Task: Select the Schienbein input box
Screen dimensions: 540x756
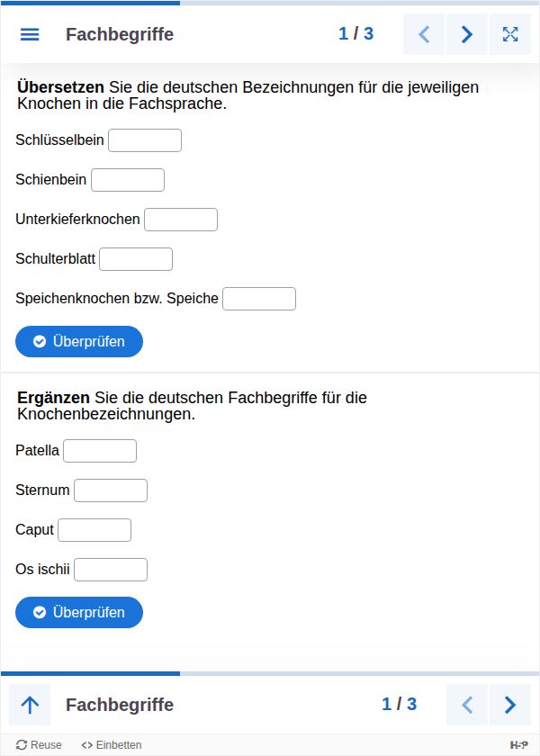Action: click(x=128, y=180)
